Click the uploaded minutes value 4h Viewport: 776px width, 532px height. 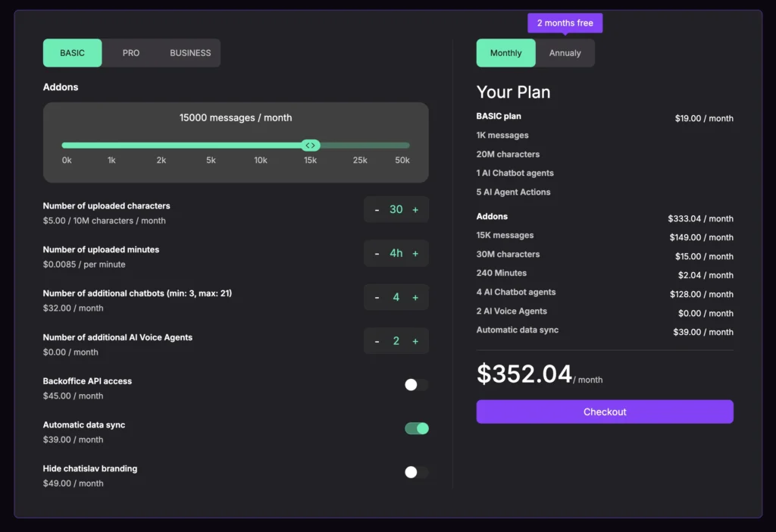point(396,253)
